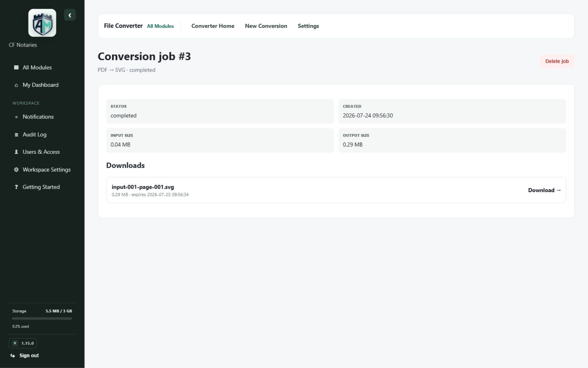Click the Getting Started question mark icon
The height and width of the screenshot is (368, 588).
pos(16,187)
